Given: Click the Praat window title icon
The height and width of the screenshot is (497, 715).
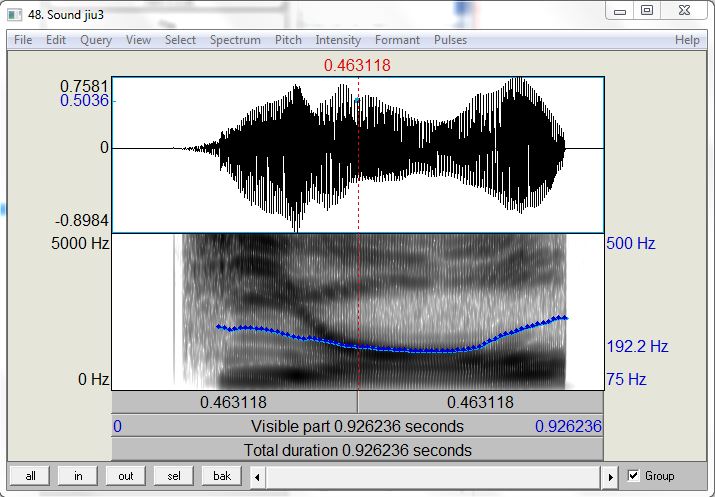Looking at the screenshot, I should (x=15, y=15).
